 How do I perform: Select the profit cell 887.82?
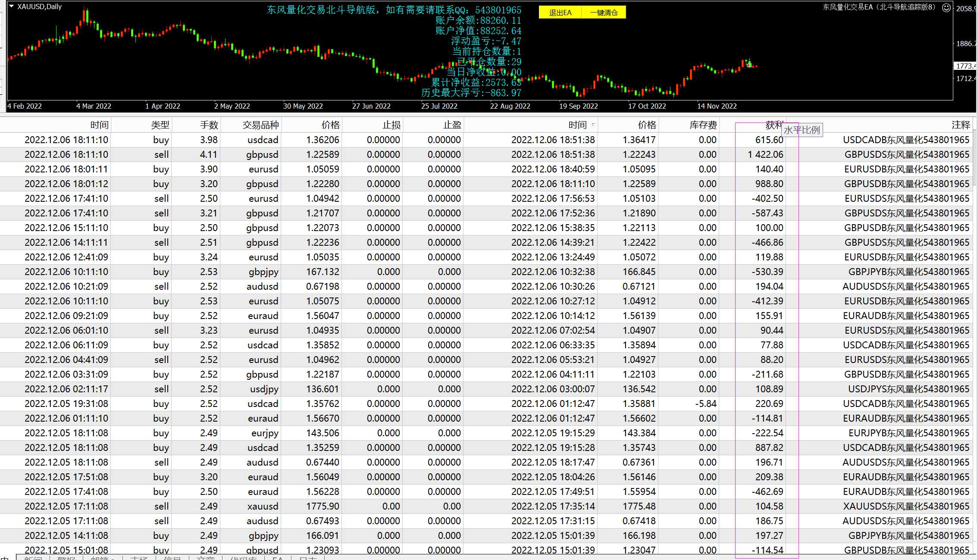click(769, 447)
